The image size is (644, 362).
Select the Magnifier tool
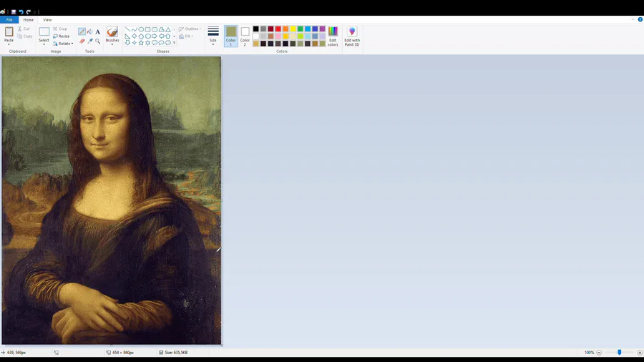(x=98, y=41)
